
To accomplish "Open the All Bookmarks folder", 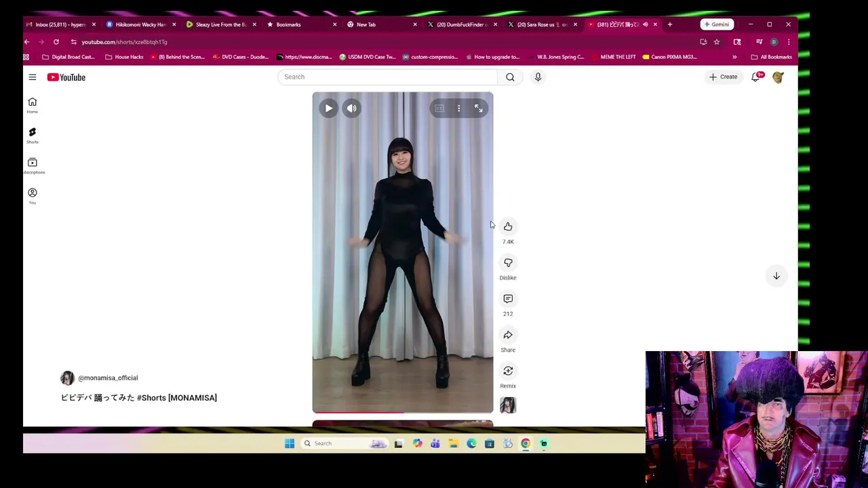I will pyautogui.click(x=772, y=57).
